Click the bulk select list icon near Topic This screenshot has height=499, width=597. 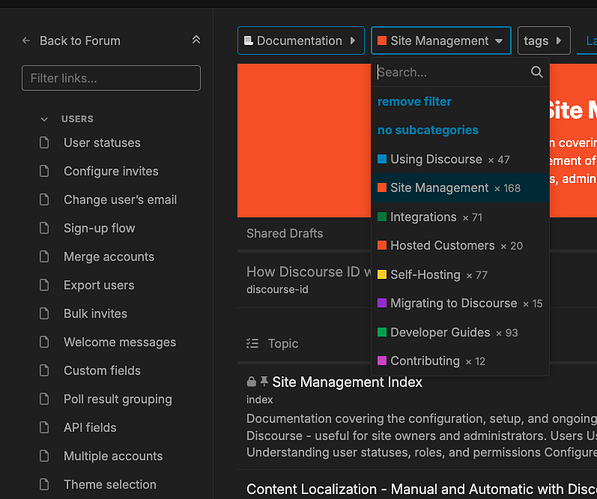coord(252,343)
